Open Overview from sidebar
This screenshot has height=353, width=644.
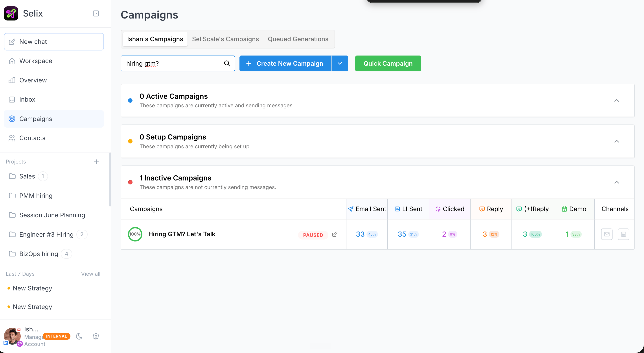[54, 80]
